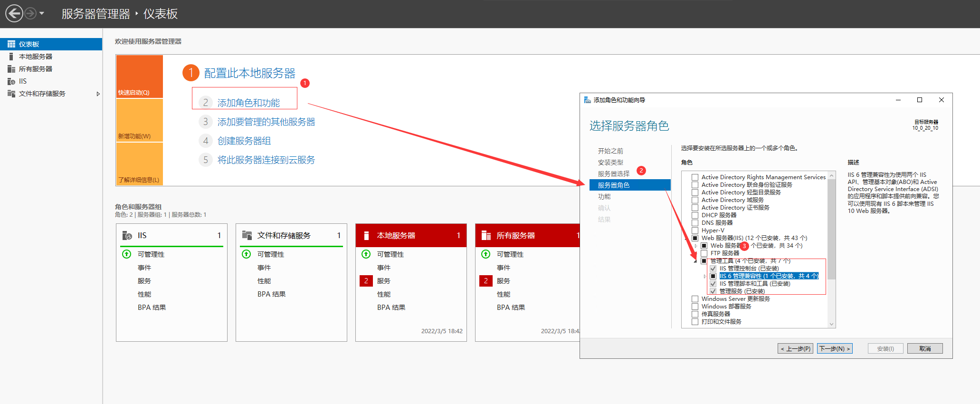This screenshot has width=980, height=404.
Task: Click the 所有服务器 sidebar icon
Action: (x=11, y=69)
